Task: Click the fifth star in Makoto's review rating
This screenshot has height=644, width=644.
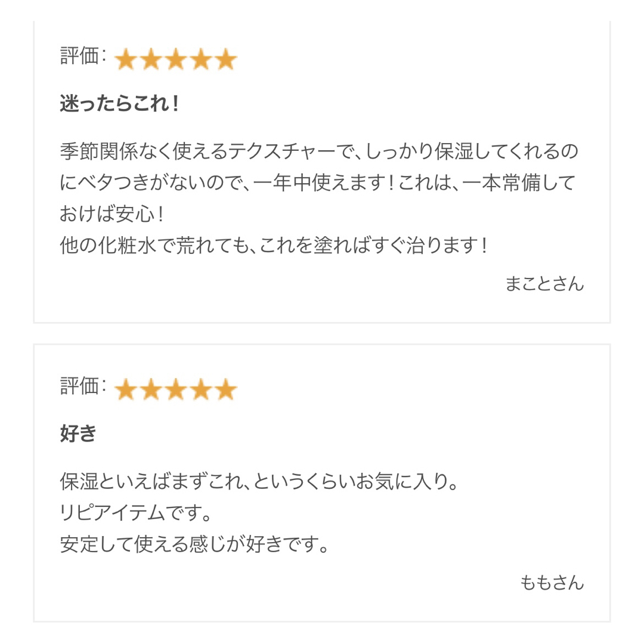Action: pyautogui.click(x=226, y=59)
